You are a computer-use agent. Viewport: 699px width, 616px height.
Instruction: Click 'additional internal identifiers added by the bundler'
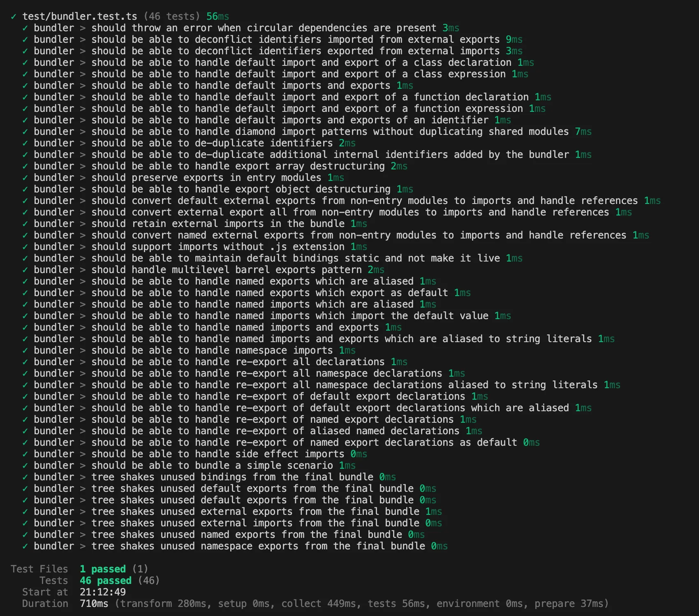tap(307, 155)
